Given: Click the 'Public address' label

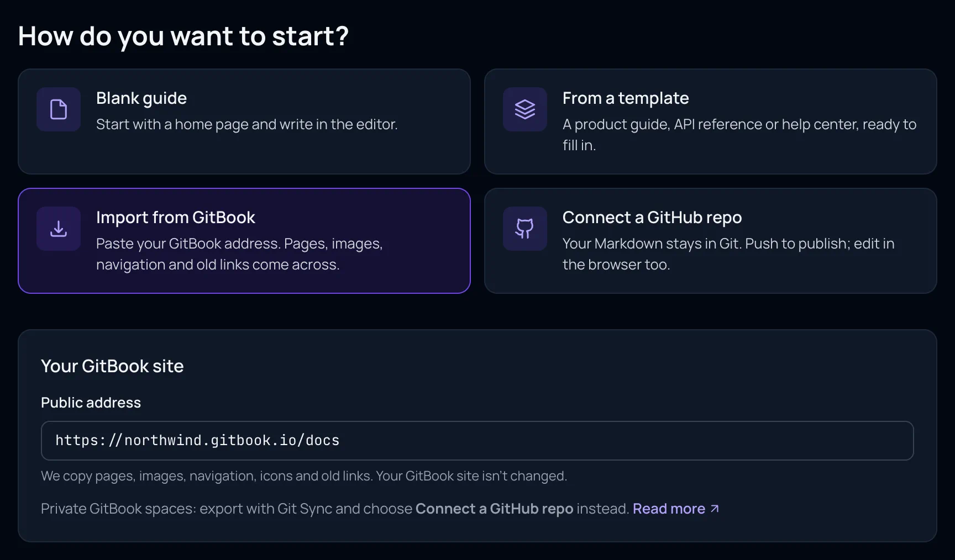Looking at the screenshot, I should [91, 403].
